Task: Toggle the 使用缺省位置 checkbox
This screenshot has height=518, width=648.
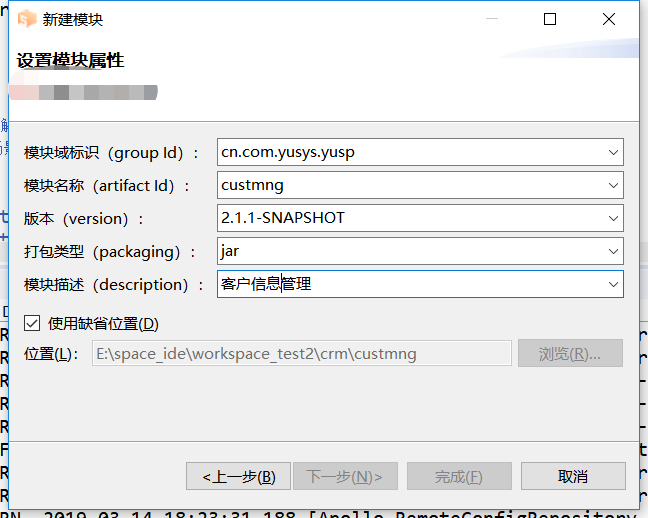Action: coord(32,323)
